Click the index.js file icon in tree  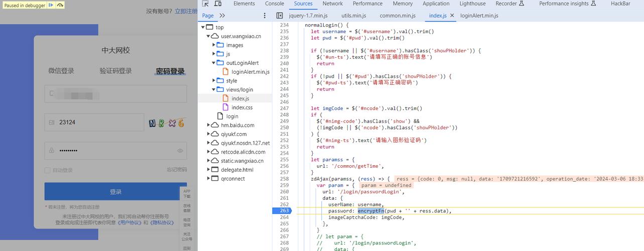click(x=226, y=98)
